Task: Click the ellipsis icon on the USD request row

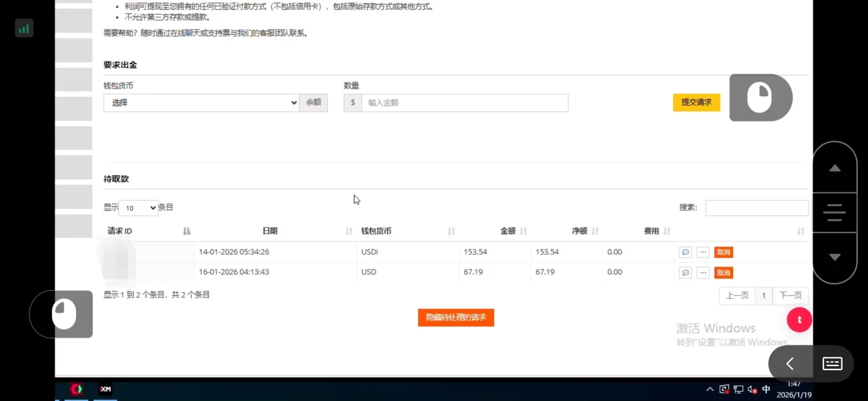Action: pyautogui.click(x=702, y=272)
